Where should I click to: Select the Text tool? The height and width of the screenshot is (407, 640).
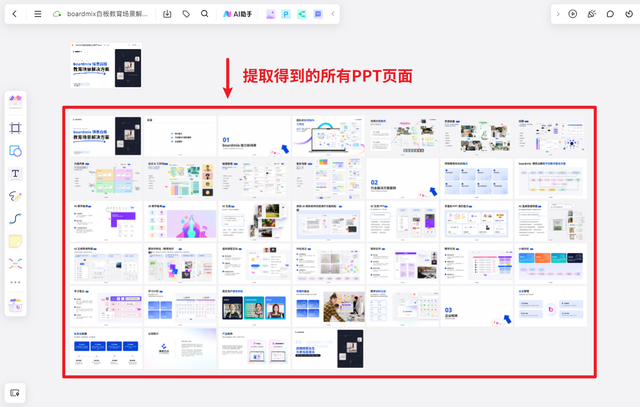point(16,173)
